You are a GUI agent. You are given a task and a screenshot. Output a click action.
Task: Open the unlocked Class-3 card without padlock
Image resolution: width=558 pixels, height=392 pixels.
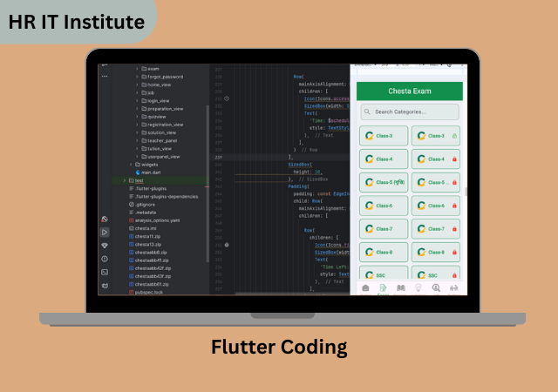coord(384,136)
